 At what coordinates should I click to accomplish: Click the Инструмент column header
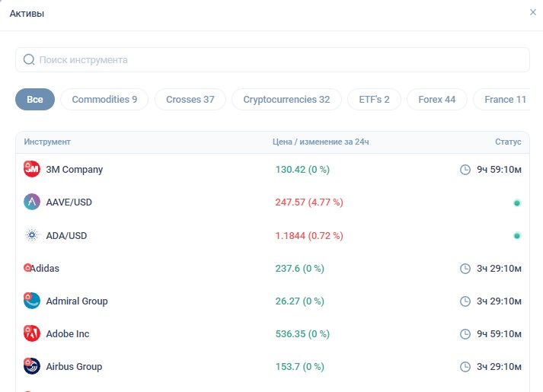pos(47,142)
